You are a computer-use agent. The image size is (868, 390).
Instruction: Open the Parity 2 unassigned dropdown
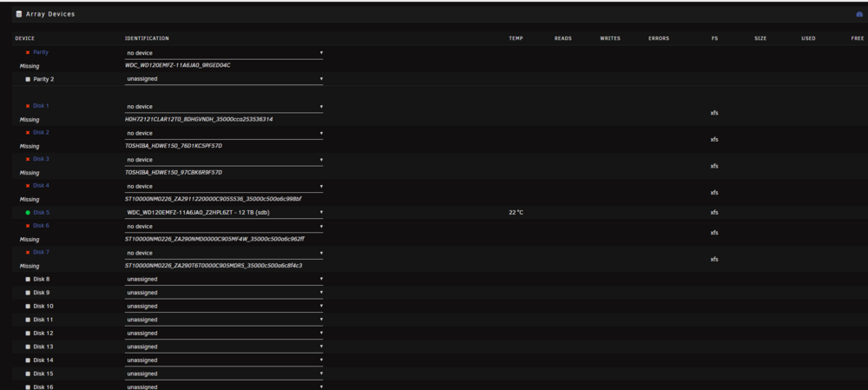pos(224,79)
